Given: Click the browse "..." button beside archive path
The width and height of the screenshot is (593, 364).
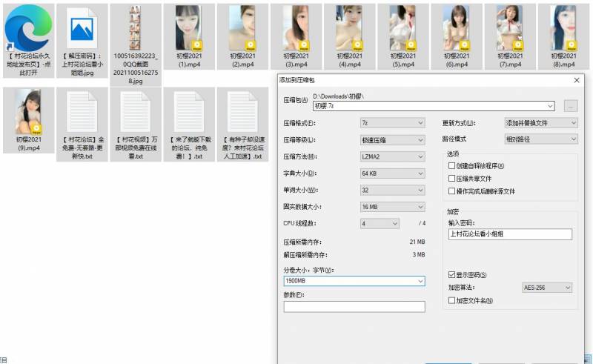Looking at the screenshot, I should click(570, 106).
